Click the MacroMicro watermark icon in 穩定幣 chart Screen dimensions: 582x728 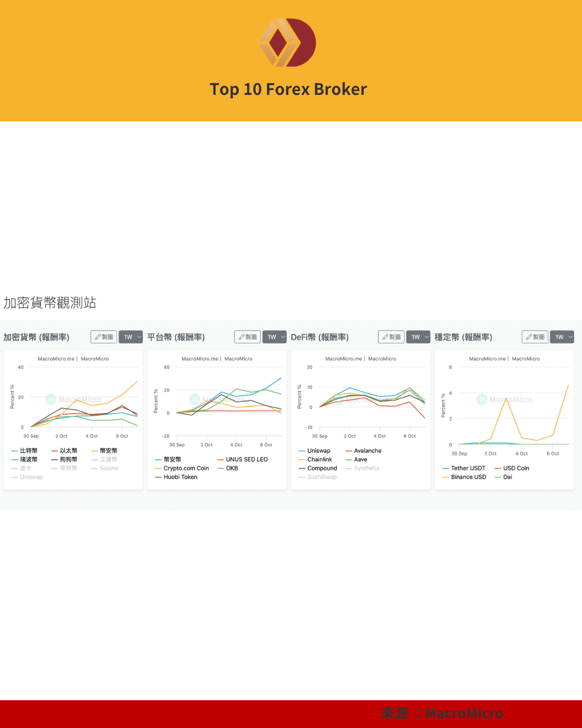point(482,400)
